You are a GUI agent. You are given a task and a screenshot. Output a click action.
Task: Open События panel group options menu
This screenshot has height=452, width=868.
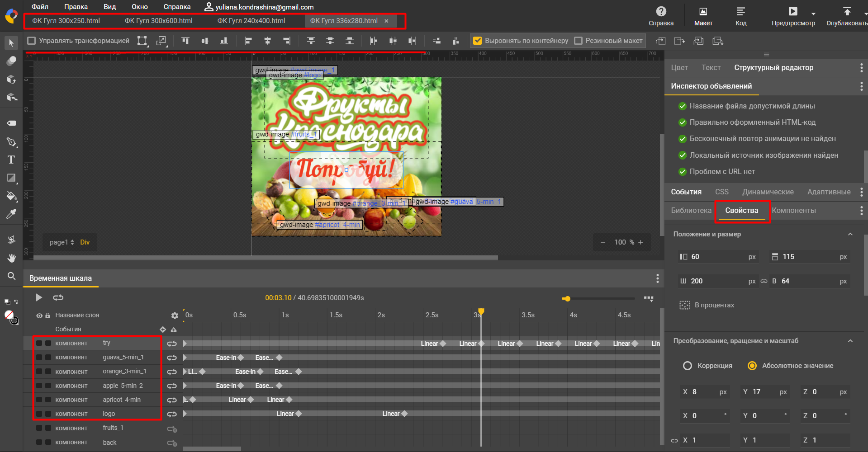click(x=861, y=192)
